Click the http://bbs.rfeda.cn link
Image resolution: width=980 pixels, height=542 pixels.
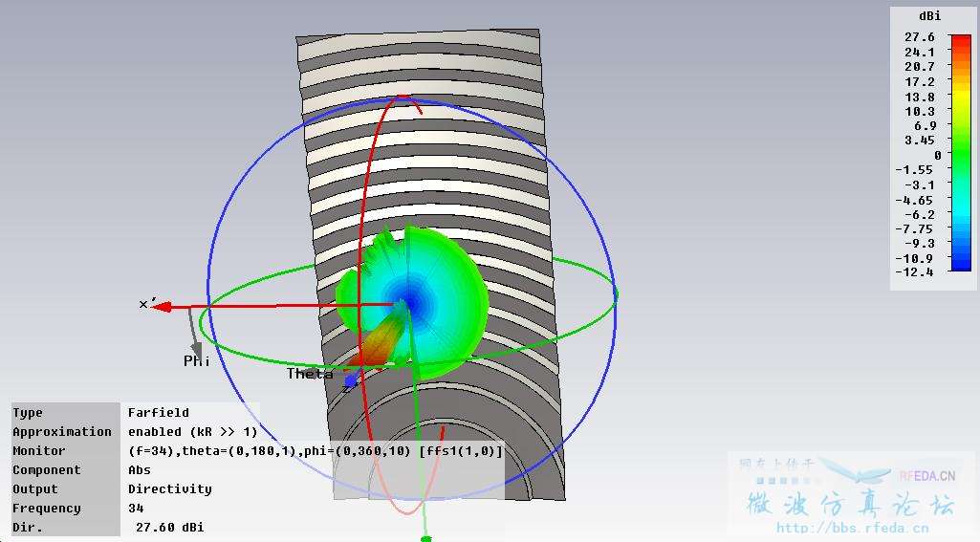coord(853,529)
